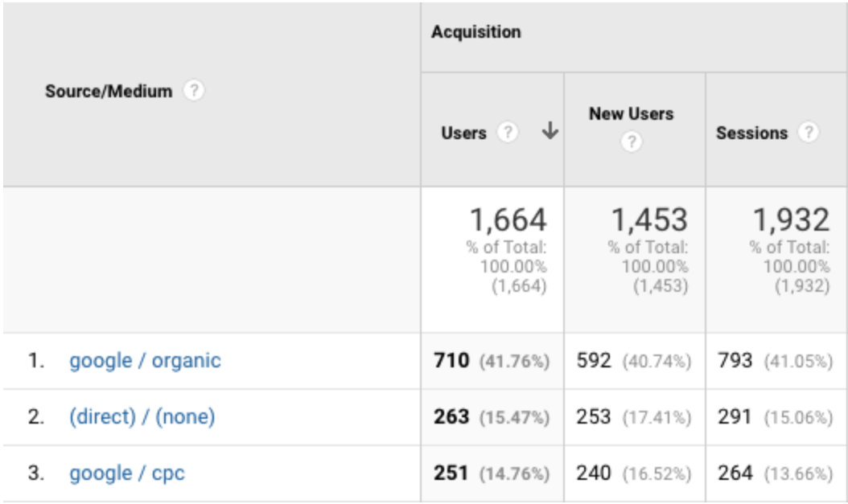
Task: Select the percentage (41.05%)
Action: click(798, 362)
